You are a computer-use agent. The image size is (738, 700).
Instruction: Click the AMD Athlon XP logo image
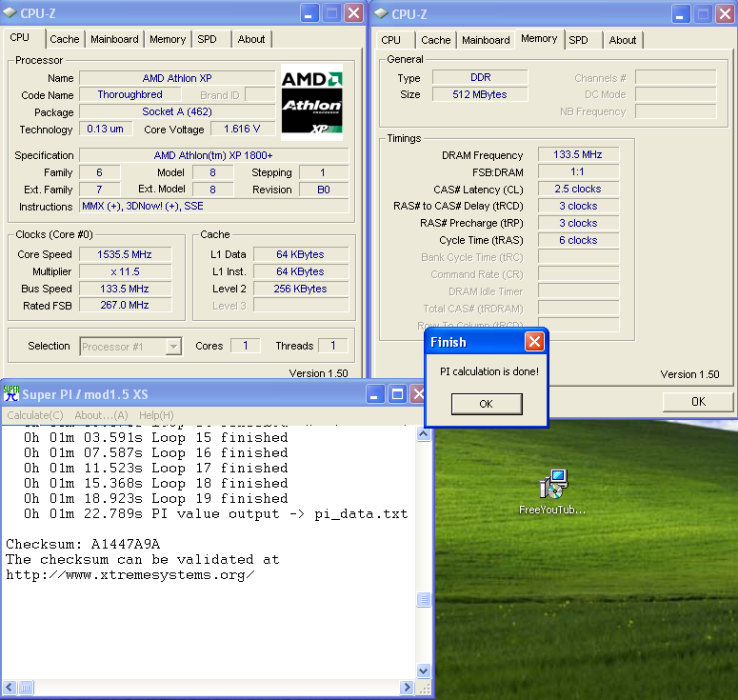[311, 102]
